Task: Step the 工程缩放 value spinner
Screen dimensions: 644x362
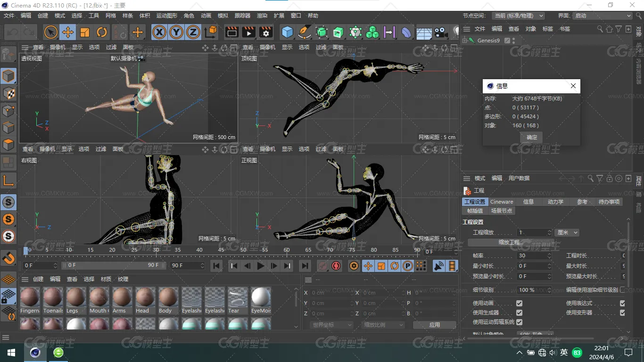Action: pyautogui.click(x=549, y=232)
